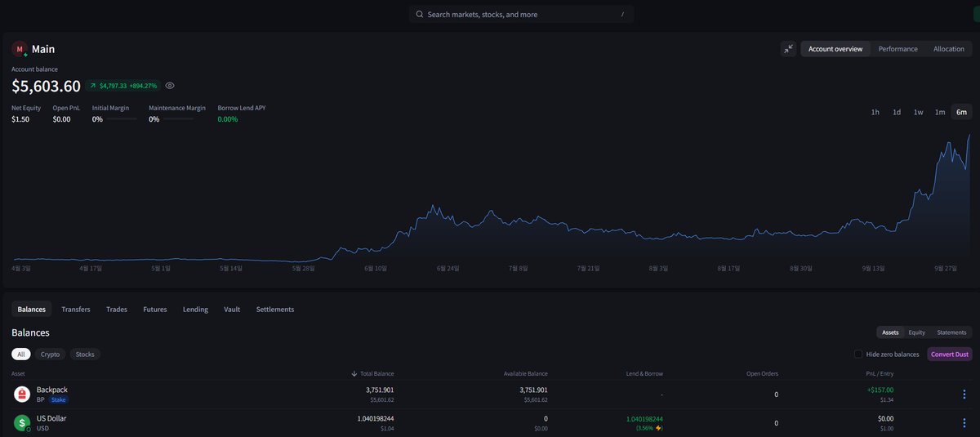Click the Initial Margin progress bar

(x=121, y=119)
